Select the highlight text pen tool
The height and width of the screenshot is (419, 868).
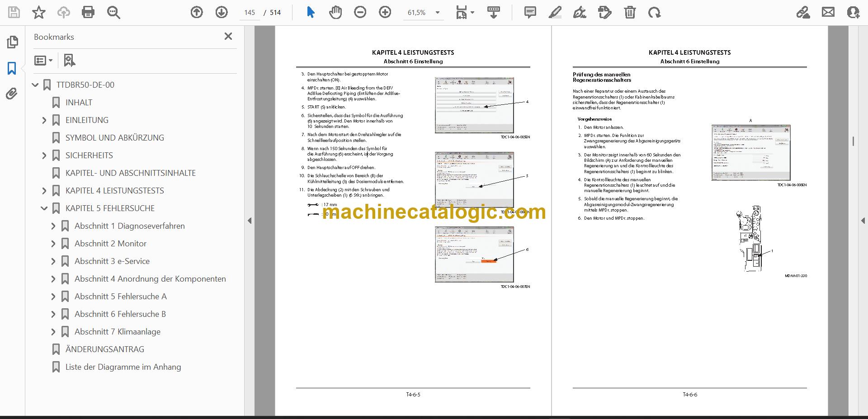coord(555,12)
